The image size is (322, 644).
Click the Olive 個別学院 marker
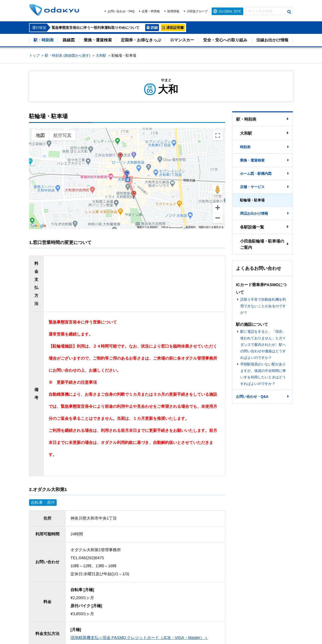(160, 159)
